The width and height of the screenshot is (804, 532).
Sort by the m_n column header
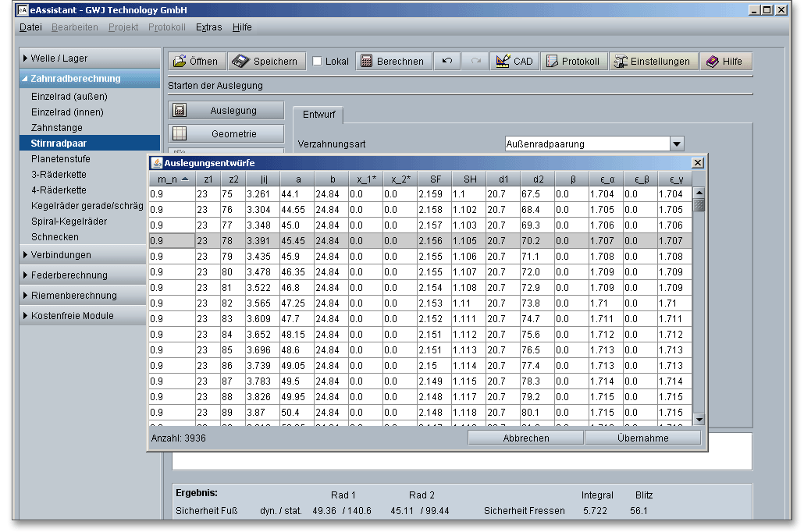point(172,179)
